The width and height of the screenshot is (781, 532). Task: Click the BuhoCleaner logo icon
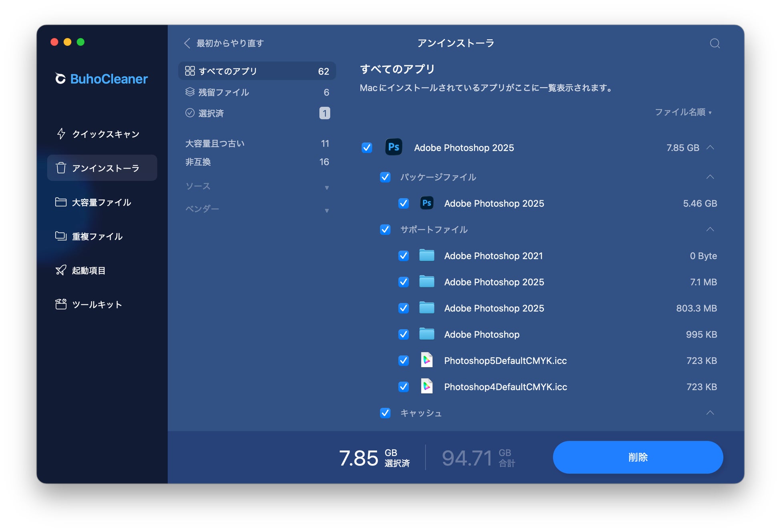[x=60, y=79]
